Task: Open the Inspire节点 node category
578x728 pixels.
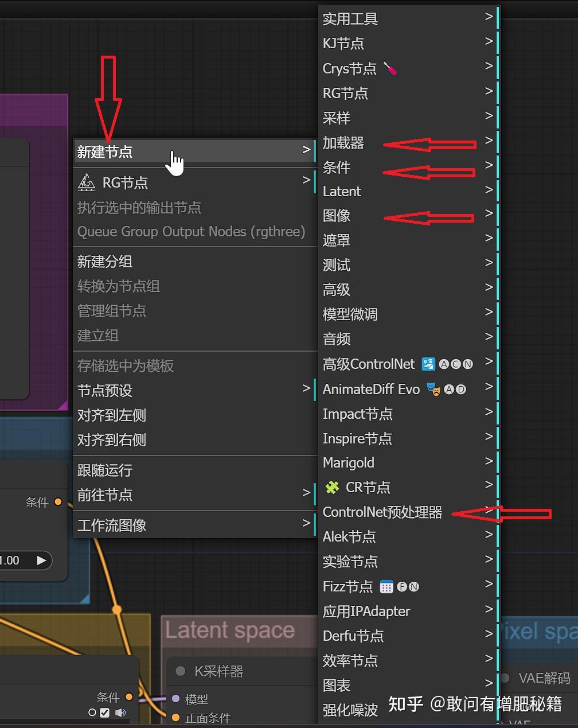Action: pos(408,439)
